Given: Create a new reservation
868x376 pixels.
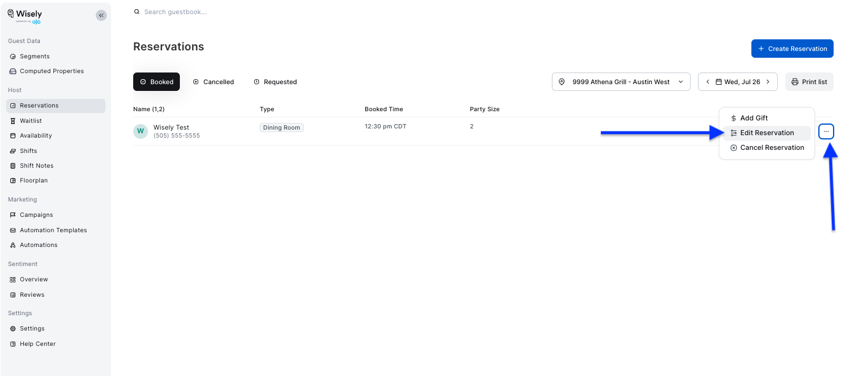Looking at the screenshot, I should coord(792,49).
